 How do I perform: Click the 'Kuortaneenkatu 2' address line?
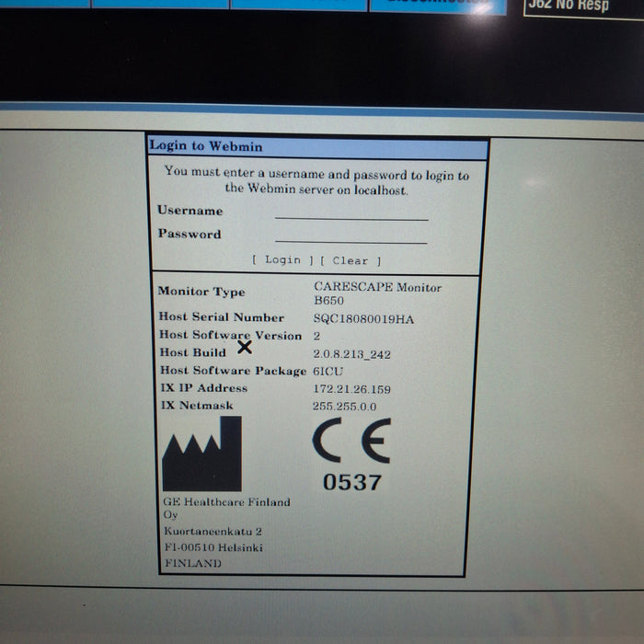[213, 531]
